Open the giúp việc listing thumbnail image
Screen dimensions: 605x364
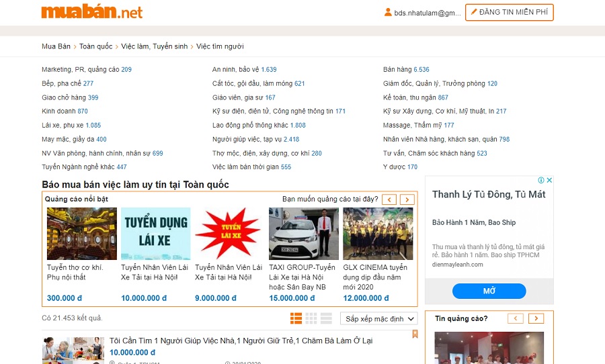click(73, 351)
